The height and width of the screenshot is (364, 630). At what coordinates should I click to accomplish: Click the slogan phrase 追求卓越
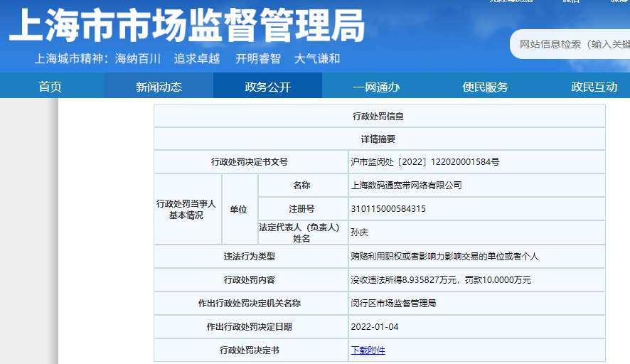coord(197,59)
